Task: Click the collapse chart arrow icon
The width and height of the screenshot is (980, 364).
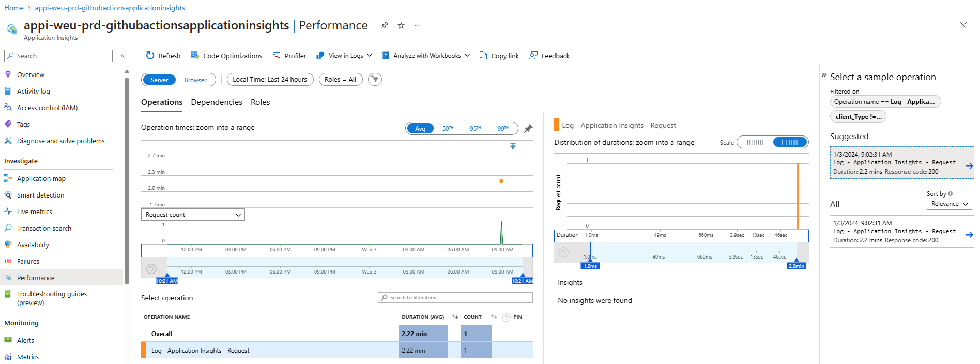Action: [x=513, y=146]
